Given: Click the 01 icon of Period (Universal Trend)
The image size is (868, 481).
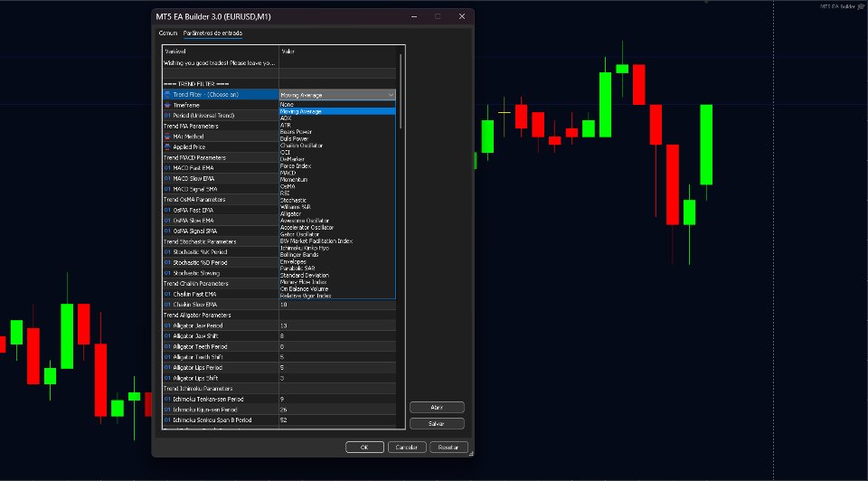Looking at the screenshot, I should click(x=167, y=116).
